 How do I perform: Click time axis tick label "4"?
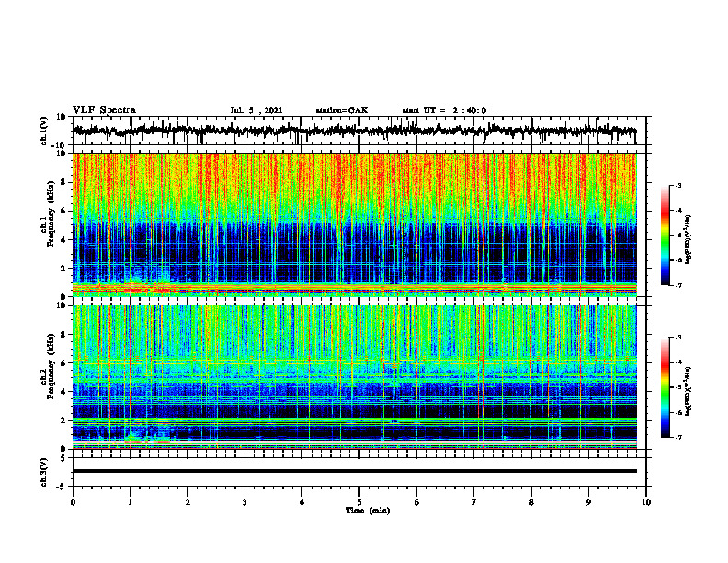coord(301,502)
